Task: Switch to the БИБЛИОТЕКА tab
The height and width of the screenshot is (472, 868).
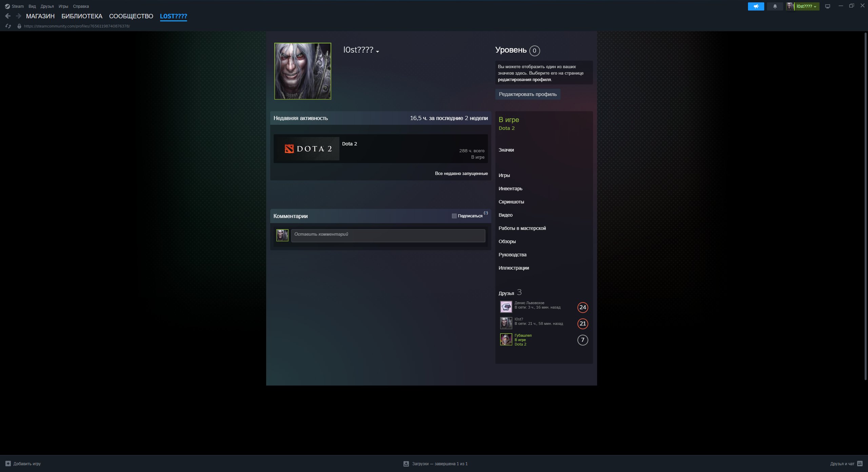Action: pyautogui.click(x=82, y=16)
